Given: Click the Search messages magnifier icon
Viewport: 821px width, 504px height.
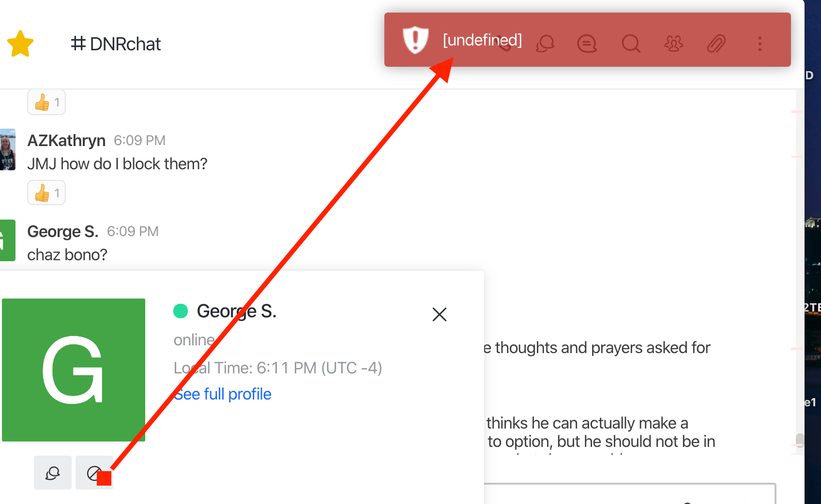Looking at the screenshot, I should [631, 44].
